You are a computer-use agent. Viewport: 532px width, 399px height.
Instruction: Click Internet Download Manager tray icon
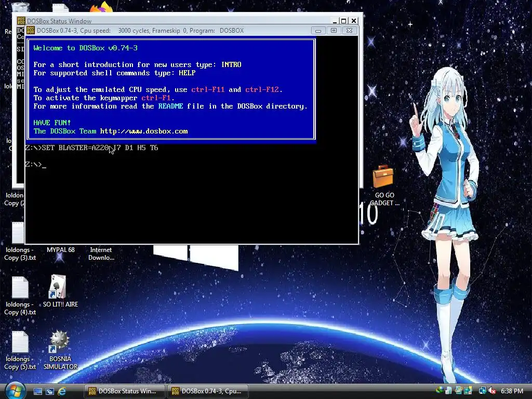pos(440,391)
